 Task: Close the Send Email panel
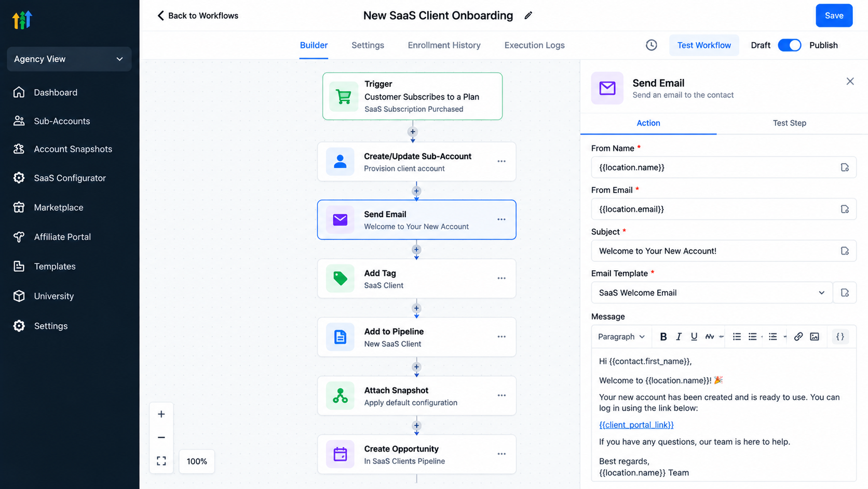coord(850,81)
